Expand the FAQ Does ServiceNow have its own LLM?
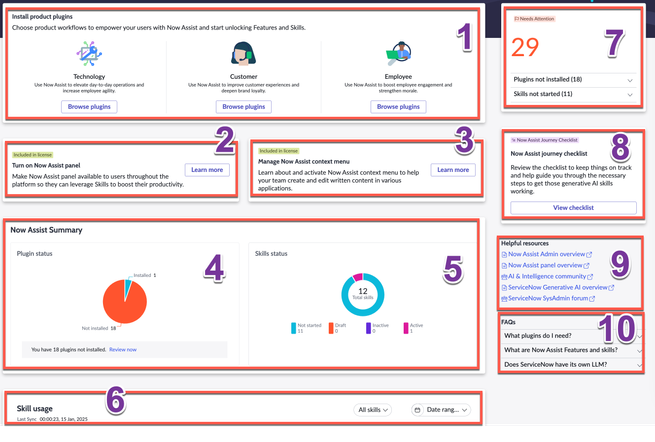The height and width of the screenshot is (442, 655). click(x=571, y=365)
